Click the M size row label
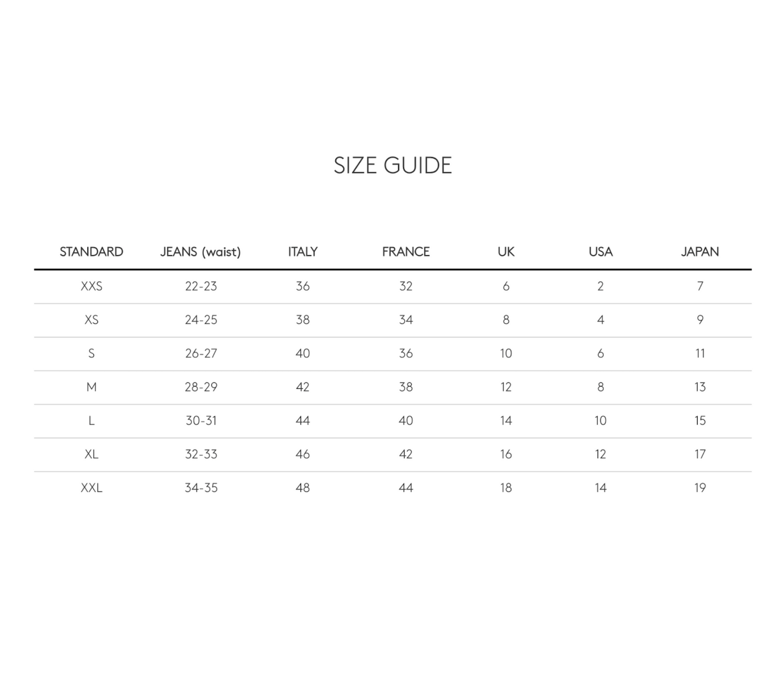This screenshot has height=700, width=784. tap(91, 387)
